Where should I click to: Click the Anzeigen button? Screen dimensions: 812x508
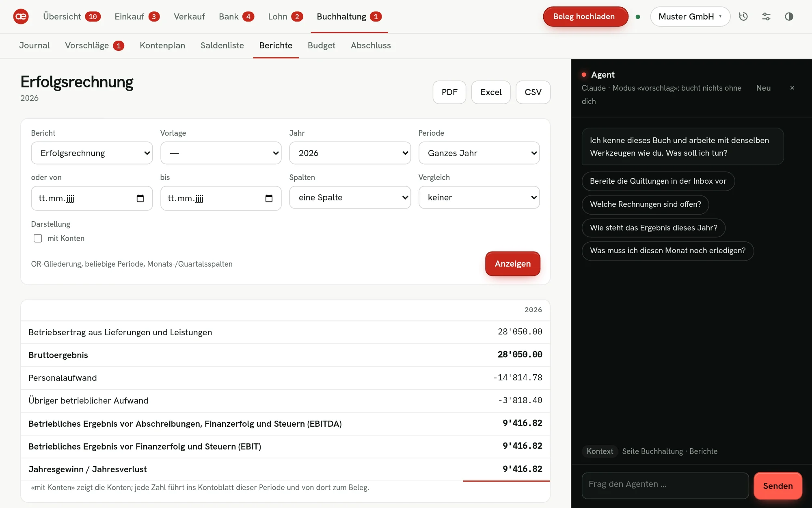513,264
